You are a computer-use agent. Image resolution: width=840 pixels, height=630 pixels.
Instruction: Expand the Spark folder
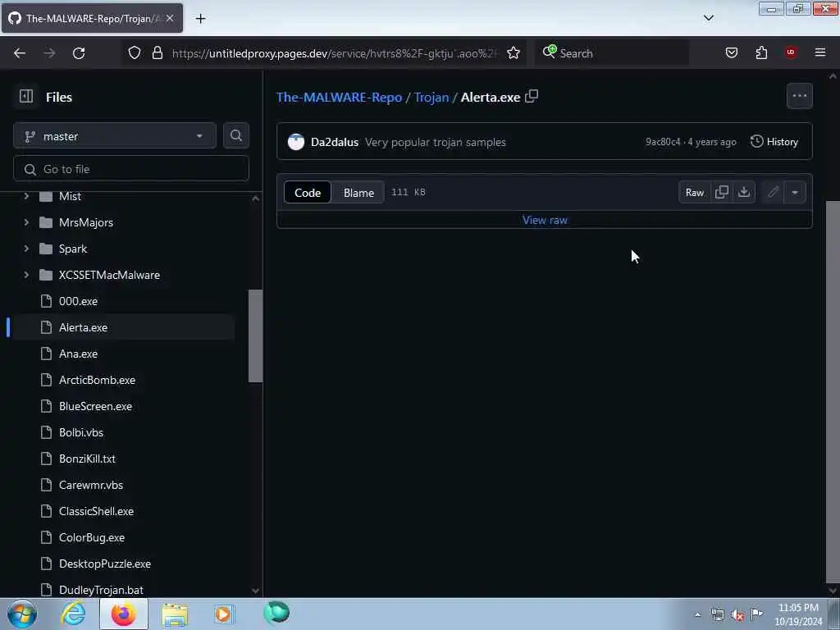(26, 249)
